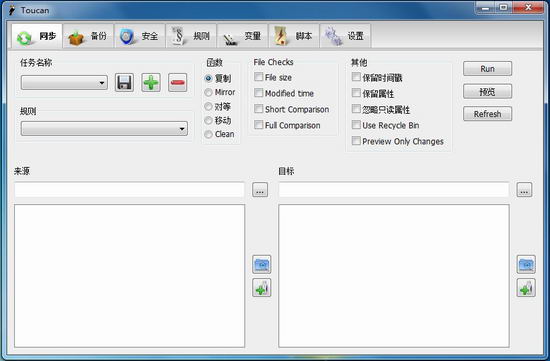The width and height of the screenshot is (550, 361).
Task: Go to the 变量 variables tab
Action: [x=243, y=36]
